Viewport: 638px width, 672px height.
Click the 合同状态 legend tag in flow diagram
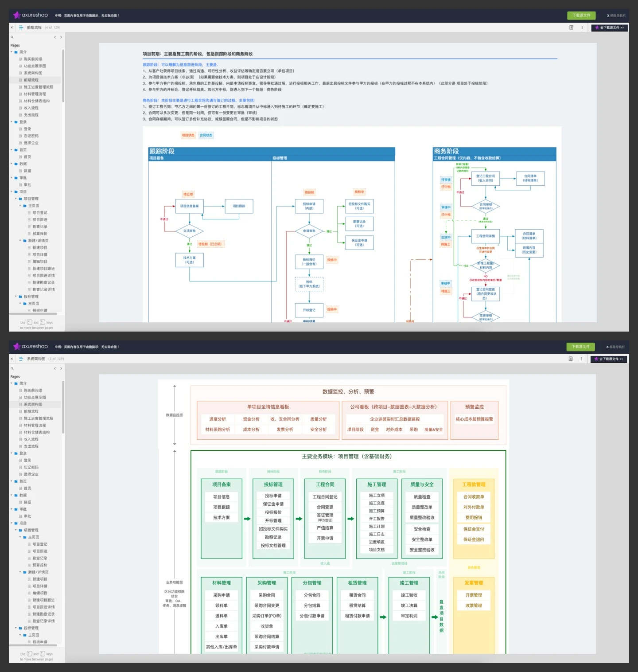(x=206, y=135)
